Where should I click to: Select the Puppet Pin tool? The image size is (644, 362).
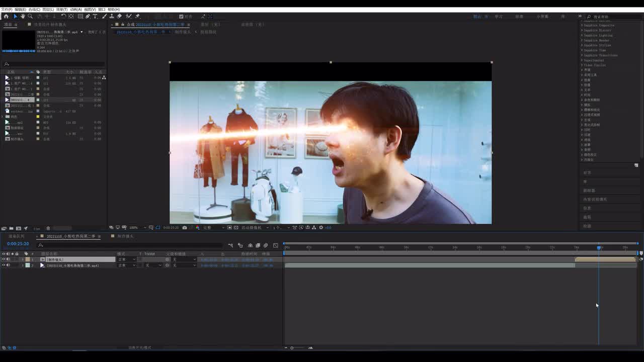point(137,17)
